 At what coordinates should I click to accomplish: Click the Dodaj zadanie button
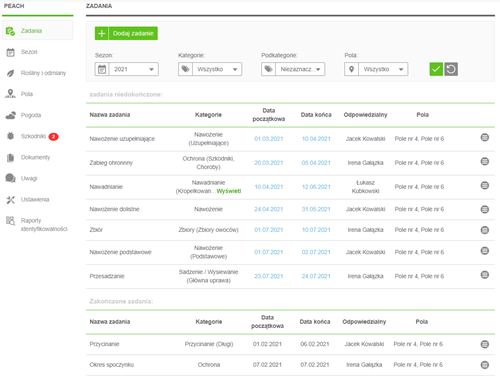point(126,33)
